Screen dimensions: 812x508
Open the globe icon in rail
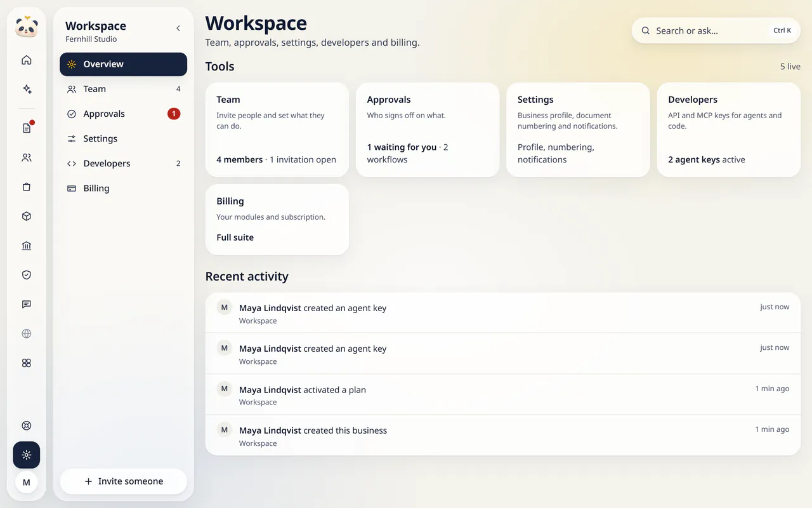click(27, 333)
